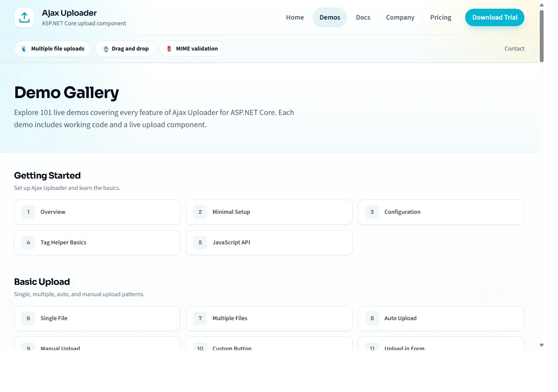Viewport: 558px width, 392px height.
Task: Open the Company nav item
Action: coord(400,17)
